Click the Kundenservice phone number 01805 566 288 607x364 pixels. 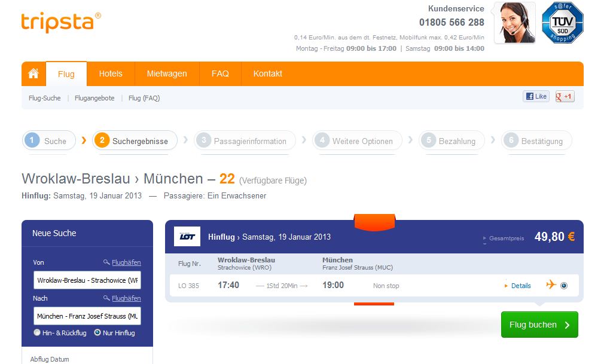(452, 23)
